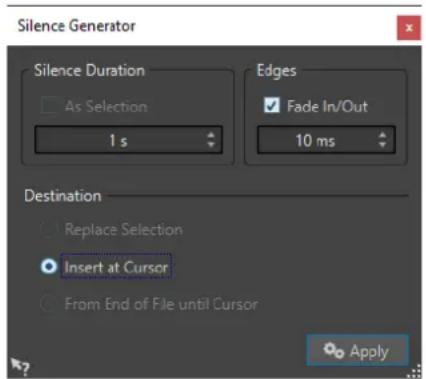
Task: Select the Replace Selection option
Action: click(x=49, y=229)
